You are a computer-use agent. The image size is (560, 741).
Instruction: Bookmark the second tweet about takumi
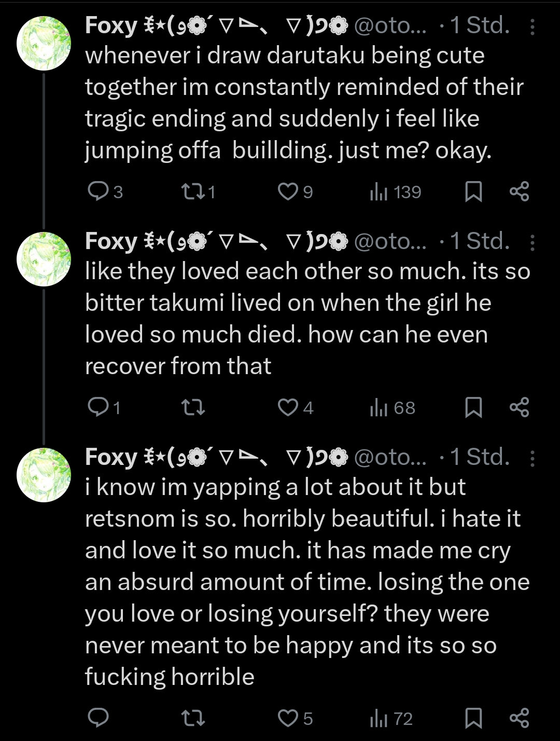(473, 408)
